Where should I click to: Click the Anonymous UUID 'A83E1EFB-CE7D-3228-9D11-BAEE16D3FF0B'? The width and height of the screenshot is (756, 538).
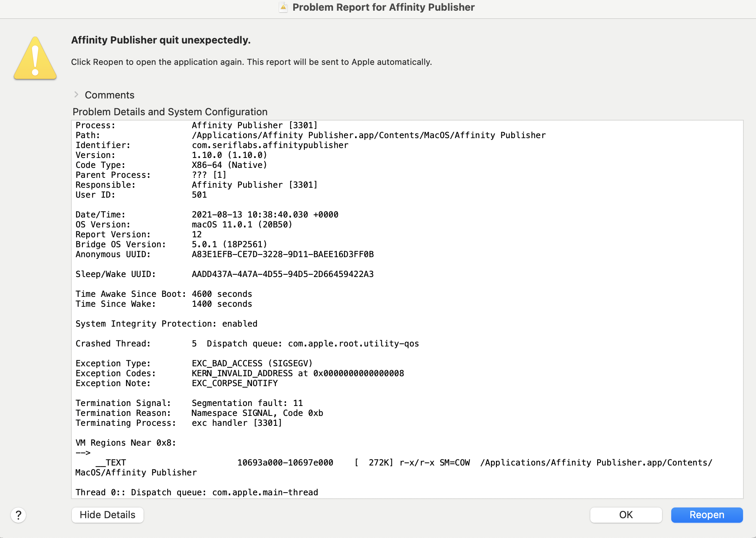(x=283, y=254)
